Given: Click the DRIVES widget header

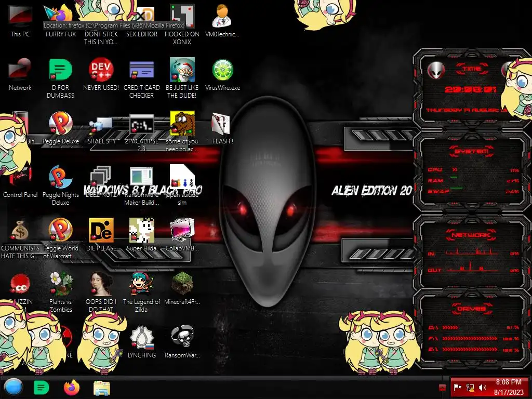Looking at the screenshot, I should (x=472, y=309).
